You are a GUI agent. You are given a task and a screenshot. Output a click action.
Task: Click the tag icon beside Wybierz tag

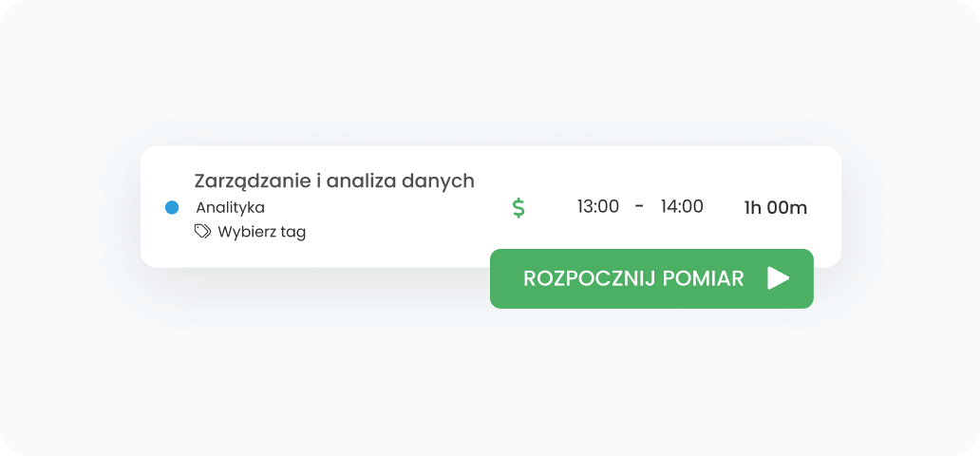coord(202,231)
